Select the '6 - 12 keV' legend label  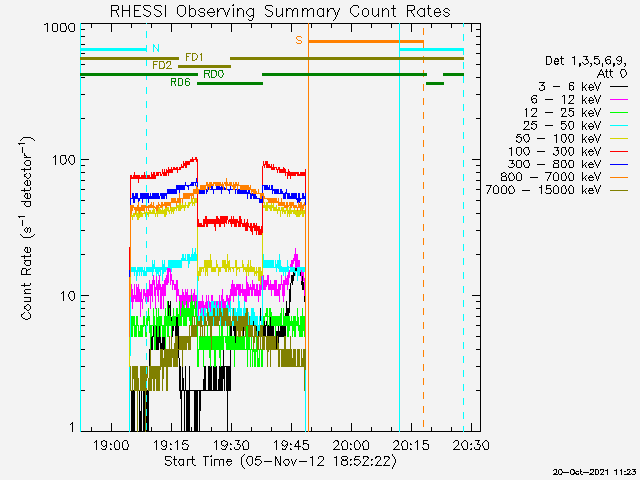click(x=566, y=99)
